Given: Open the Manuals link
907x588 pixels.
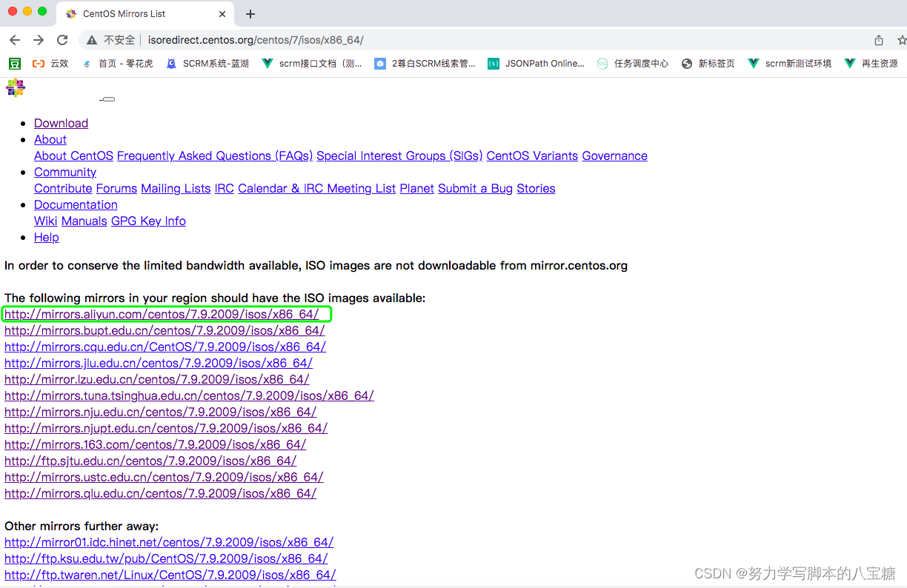Looking at the screenshot, I should click(84, 221).
